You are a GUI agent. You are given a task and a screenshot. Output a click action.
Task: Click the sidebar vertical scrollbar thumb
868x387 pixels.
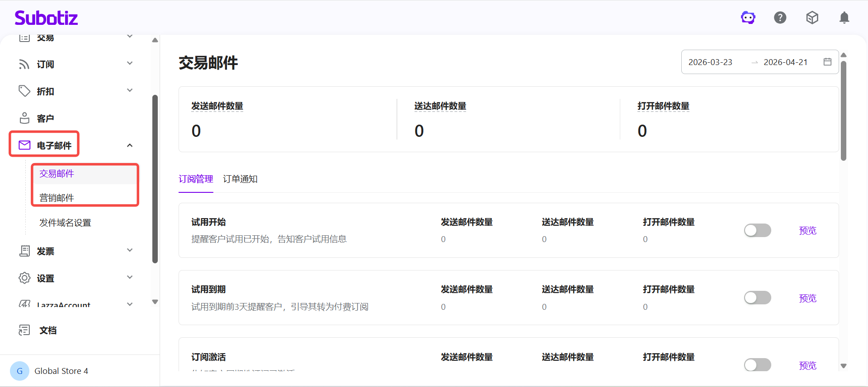[x=155, y=178]
